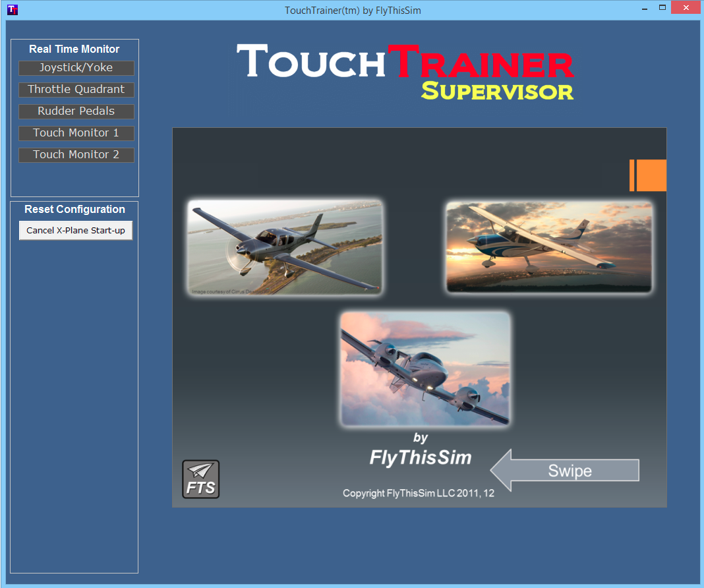Click the Reset Configuration heading
Viewport: 704px width, 588px height.
click(74, 209)
